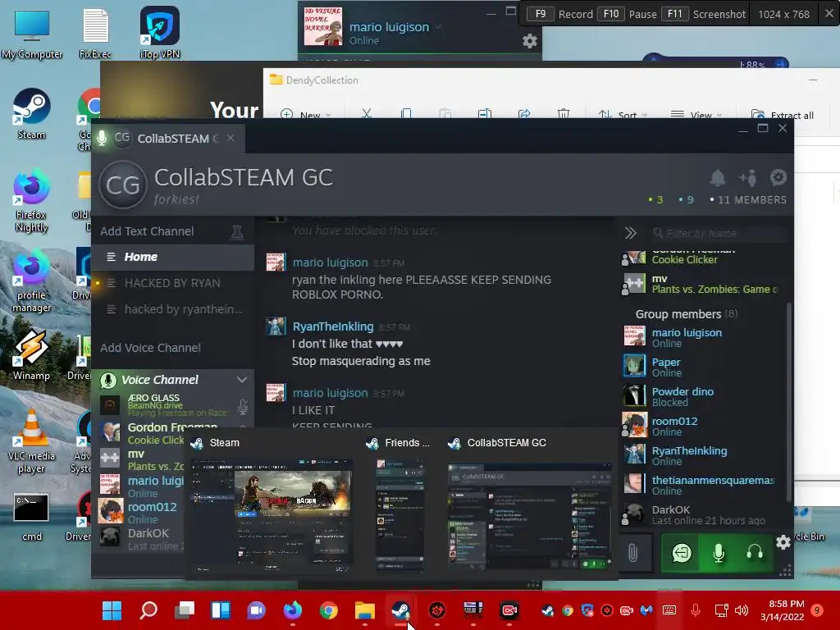Open Steam desktop shortcut
Viewport: 840px width, 630px height.
(x=31, y=113)
